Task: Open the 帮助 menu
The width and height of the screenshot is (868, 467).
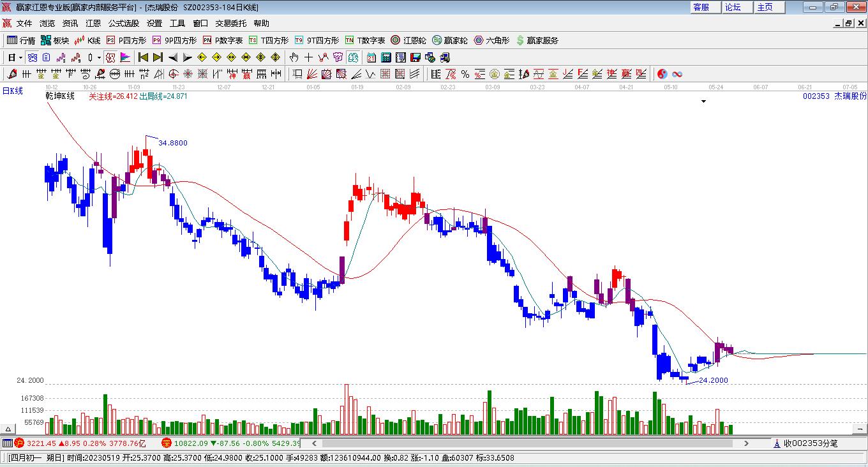Action: pyautogui.click(x=262, y=24)
